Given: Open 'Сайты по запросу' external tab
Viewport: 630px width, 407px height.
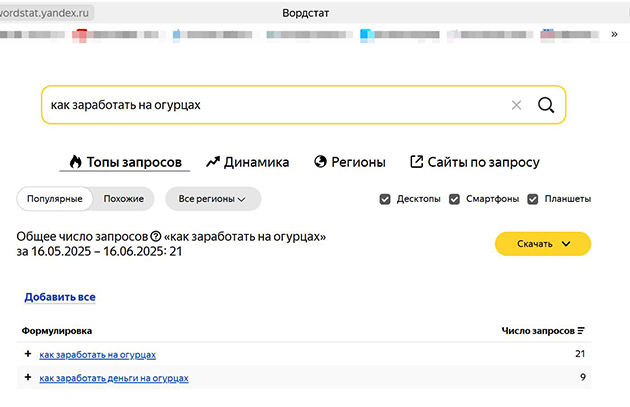Looking at the screenshot, I should point(475,162).
